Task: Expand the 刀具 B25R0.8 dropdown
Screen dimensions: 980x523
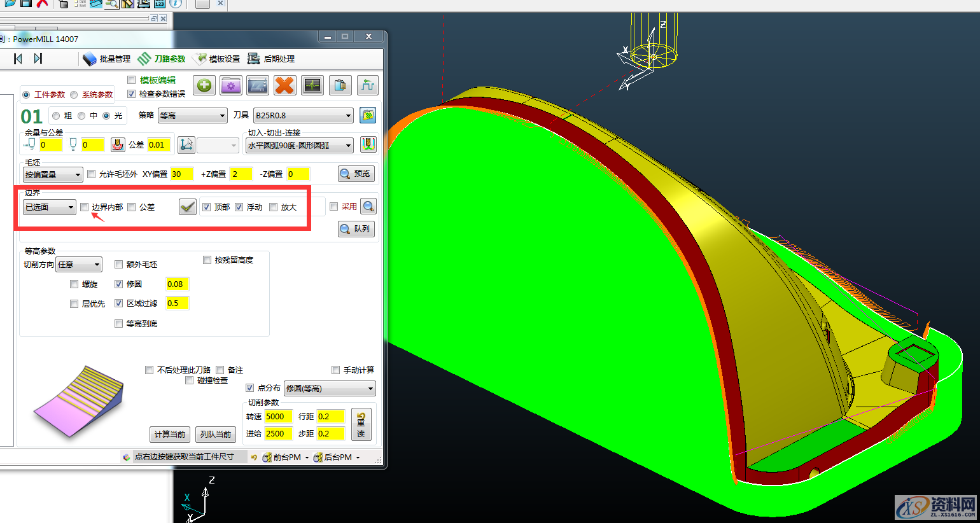Action: point(303,116)
